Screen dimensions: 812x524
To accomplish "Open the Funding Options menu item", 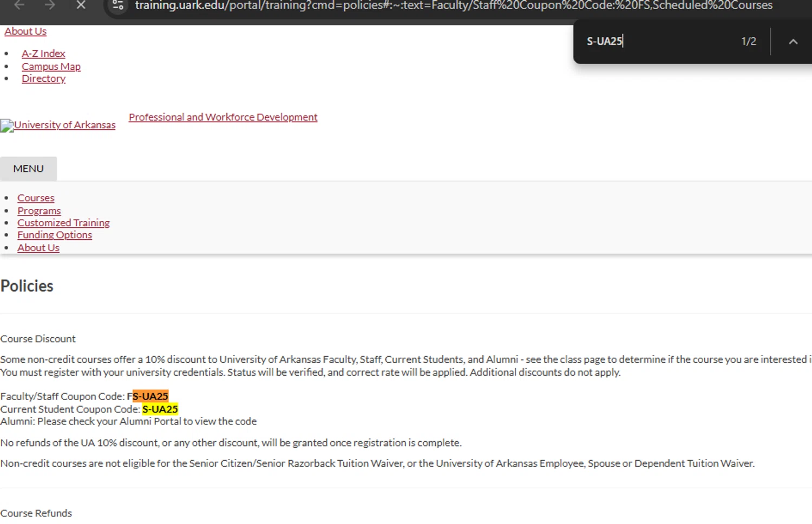I will (55, 235).
